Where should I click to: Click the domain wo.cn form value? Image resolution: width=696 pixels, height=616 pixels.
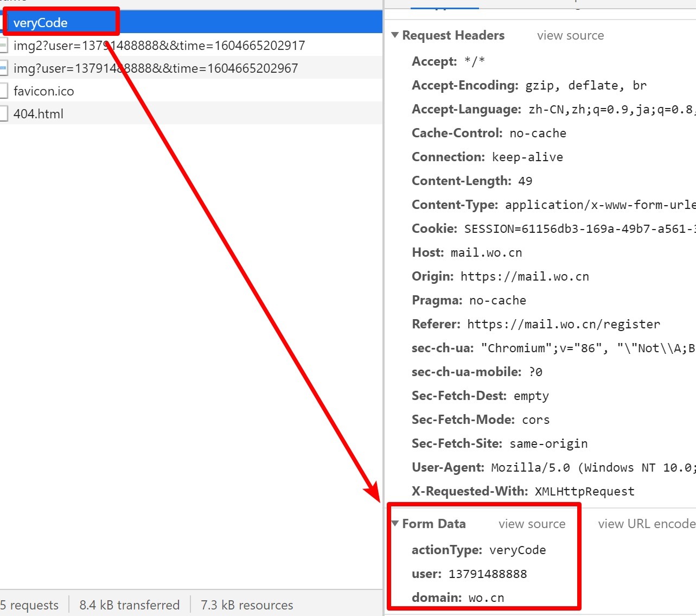486,598
